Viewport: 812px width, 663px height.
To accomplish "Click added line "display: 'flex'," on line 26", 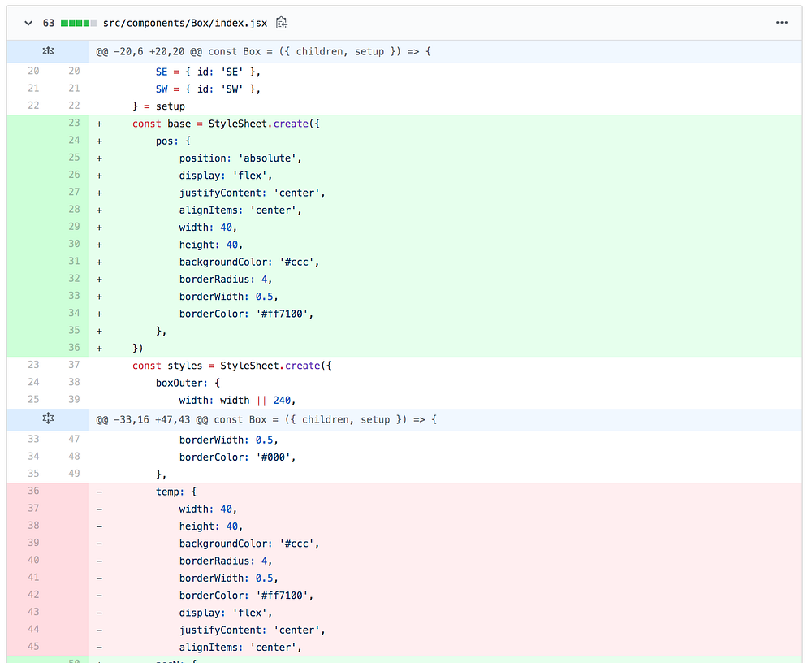I will click(226, 175).
